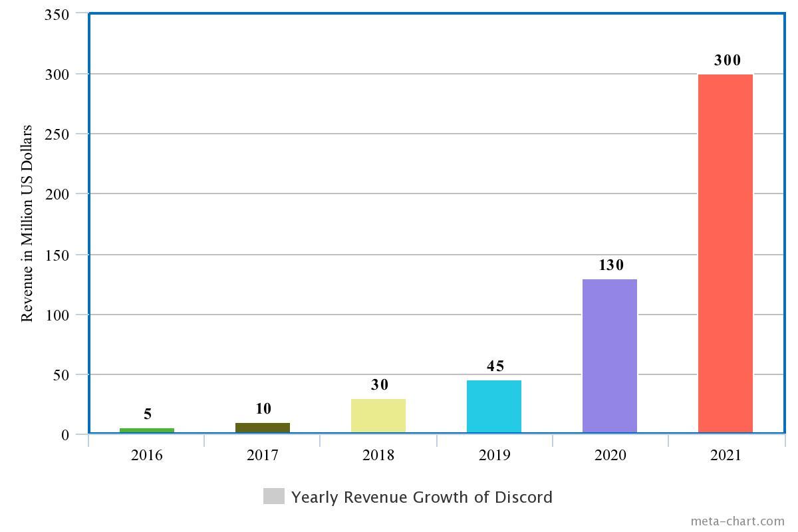Click the 350 y-axis tick label
The image size is (798, 532).
pos(57,14)
